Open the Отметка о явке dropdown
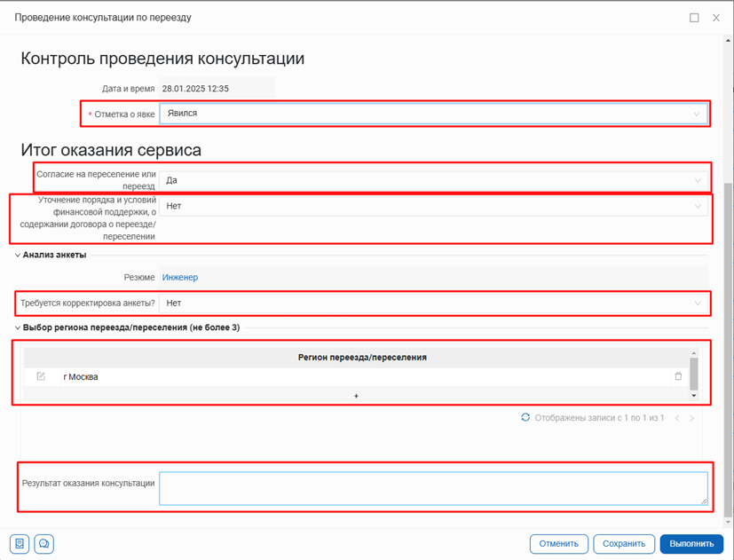 click(x=433, y=114)
